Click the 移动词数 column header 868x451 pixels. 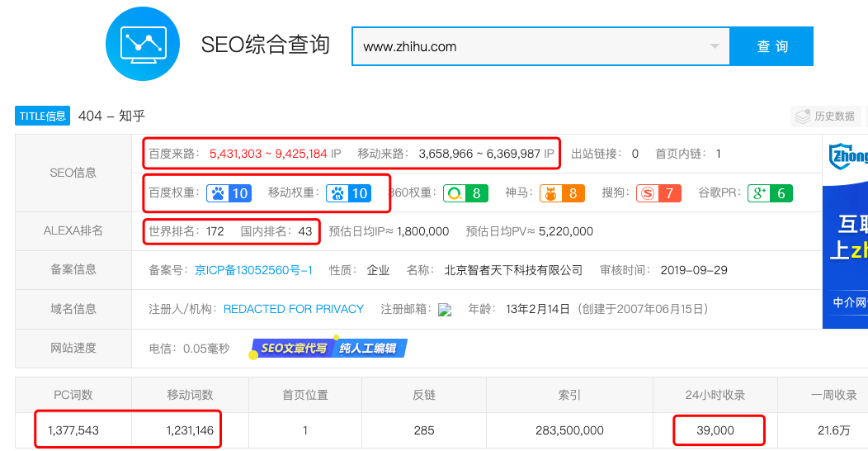(x=190, y=395)
